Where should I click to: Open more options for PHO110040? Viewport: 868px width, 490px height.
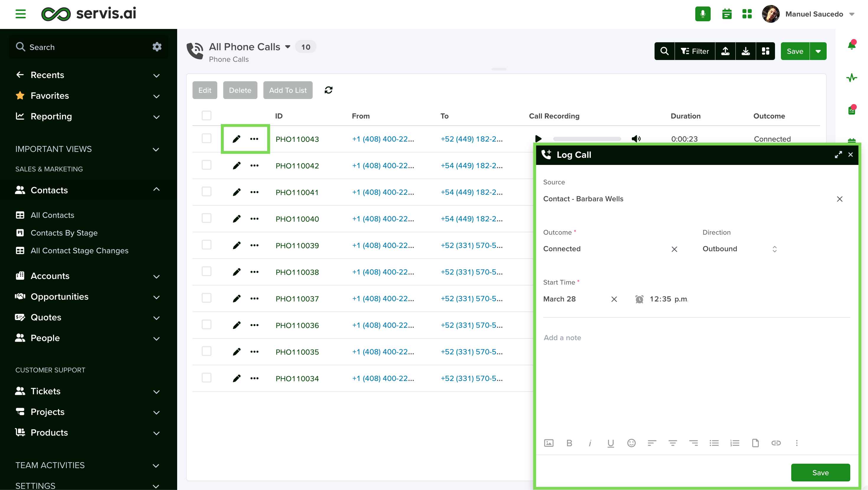(254, 219)
